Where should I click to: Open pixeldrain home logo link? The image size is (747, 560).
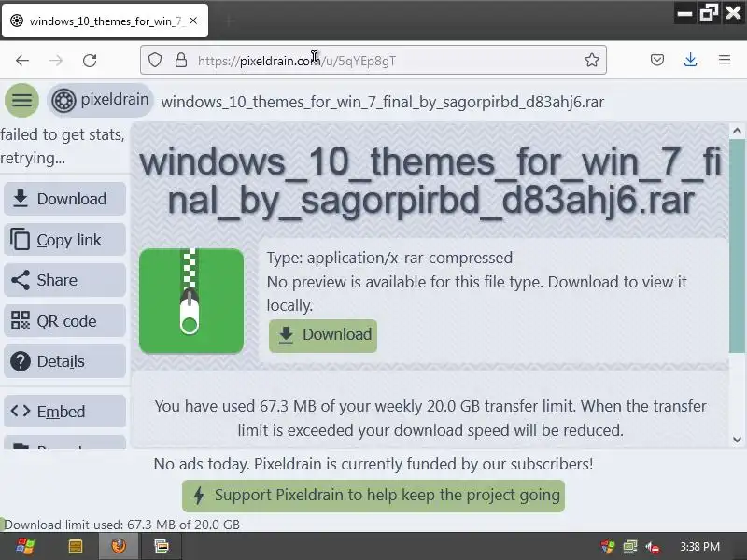click(x=101, y=101)
